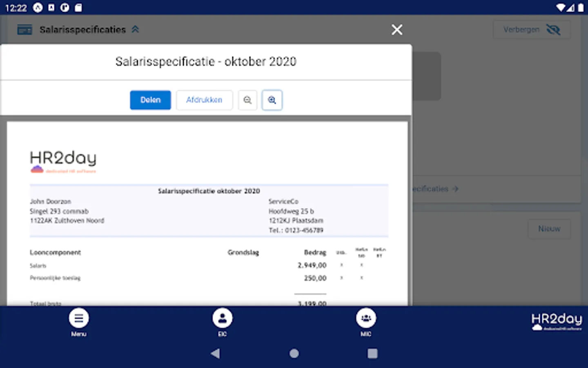588x368 pixels.
Task: Click the HR2day logo on payslip
Action: (63, 162)
